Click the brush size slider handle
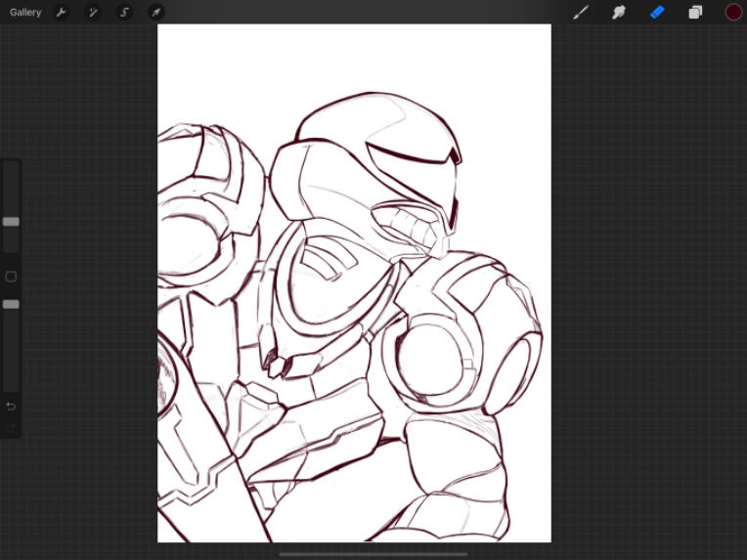747x560 pixels. [x=11, y=222]
